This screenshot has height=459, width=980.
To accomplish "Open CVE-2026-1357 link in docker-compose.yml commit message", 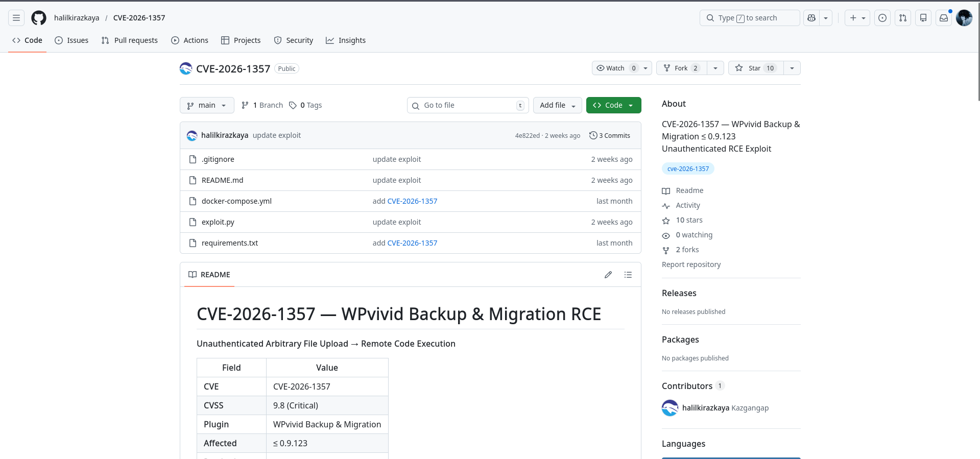I will click(x=413, y=201).
